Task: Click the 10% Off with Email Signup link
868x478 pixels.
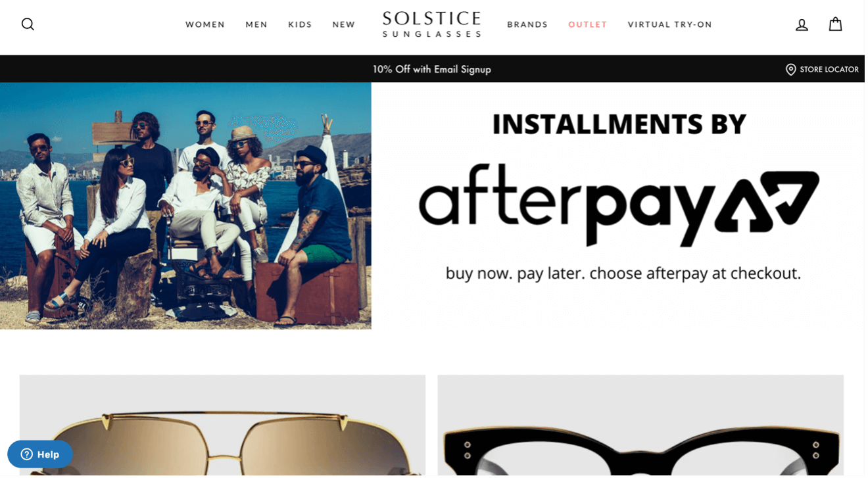Action: (432, 69)
